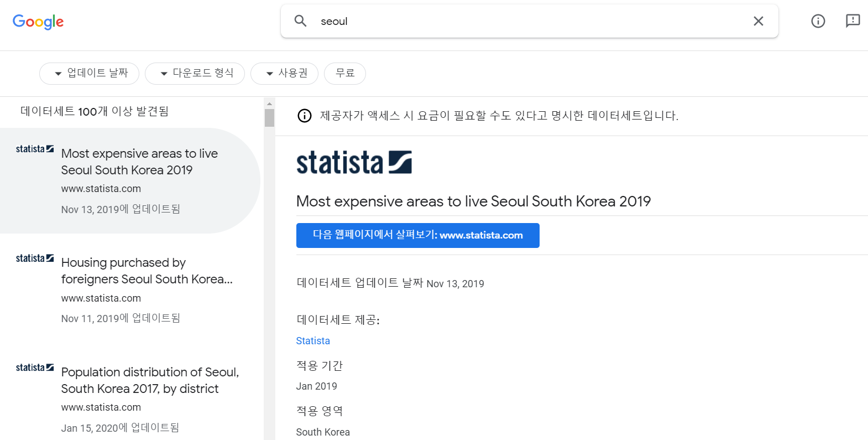Click statista logo beside Most expensive result
Image resolution: width=868 pixels, height=440 pixels.
point(35,149)
